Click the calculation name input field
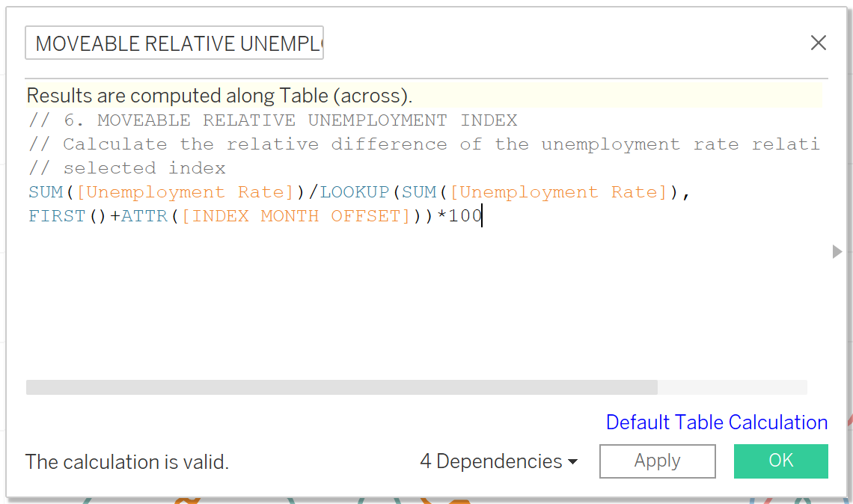 174,43
